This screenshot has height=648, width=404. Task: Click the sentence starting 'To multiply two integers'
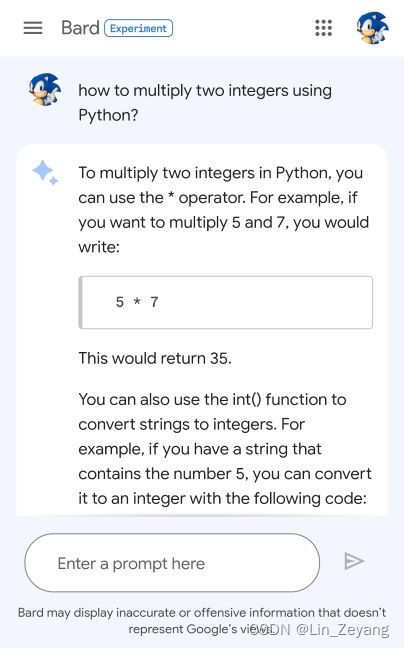tap(223, 210)
